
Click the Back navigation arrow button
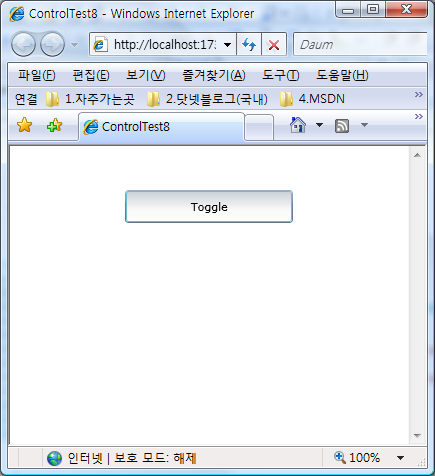tap(23, 44)
